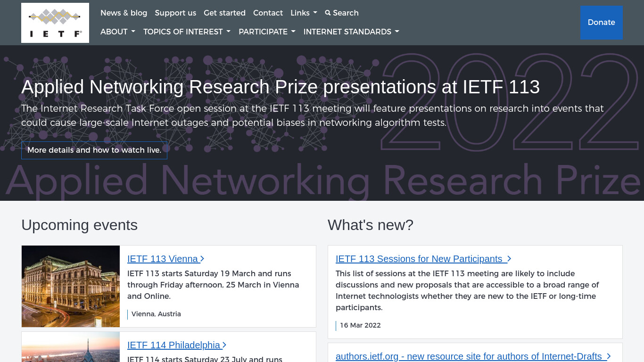Go to Get started
The height and width of the screenshot is (362, 644).
coord(224,13)
